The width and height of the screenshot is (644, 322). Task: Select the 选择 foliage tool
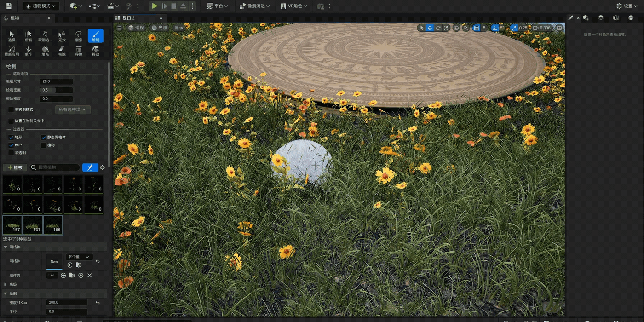click(x=11, y=36)
